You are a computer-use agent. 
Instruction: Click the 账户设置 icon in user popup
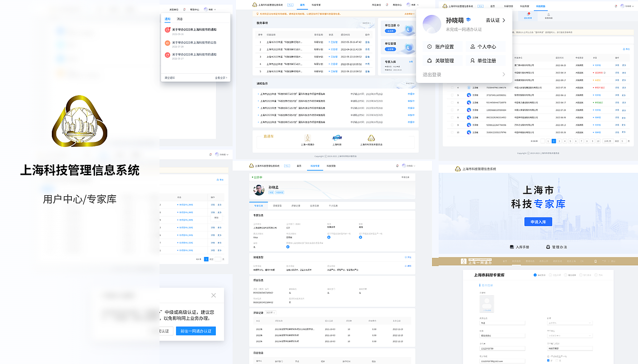point(430,47)
